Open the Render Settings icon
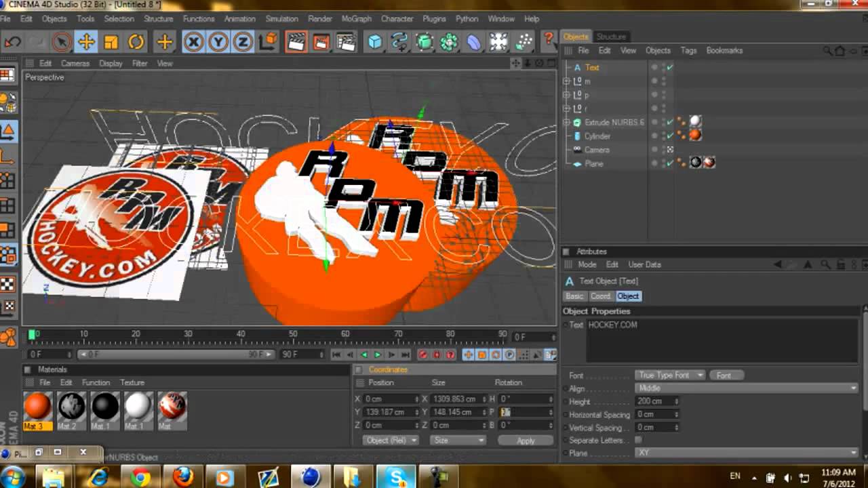Screen dimensions: 868x488 tap(346, 42)
